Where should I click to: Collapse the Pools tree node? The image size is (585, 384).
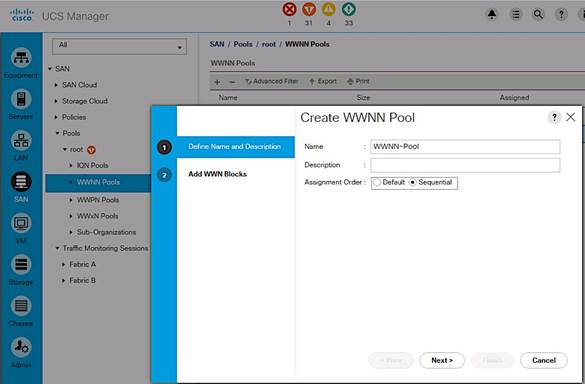coord(57,133)
